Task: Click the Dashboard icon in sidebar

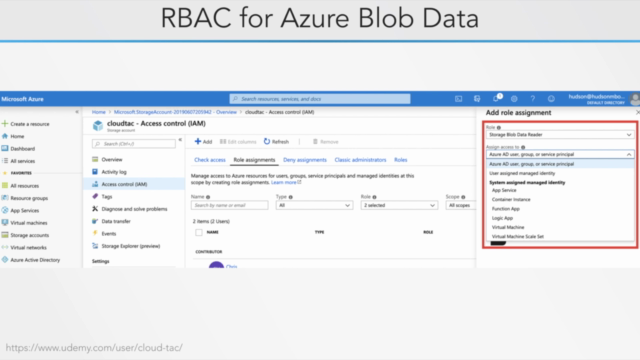Action: 5,148
